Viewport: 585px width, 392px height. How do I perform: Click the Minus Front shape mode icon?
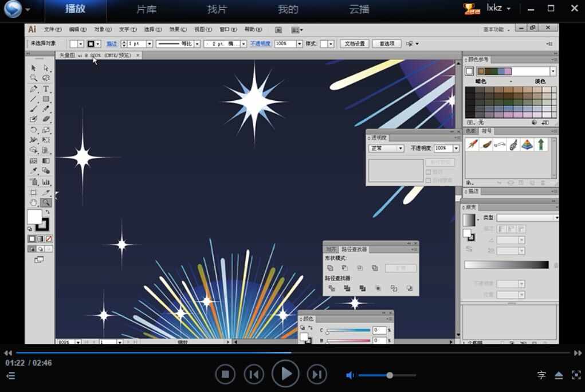click(x=345, y=268)
